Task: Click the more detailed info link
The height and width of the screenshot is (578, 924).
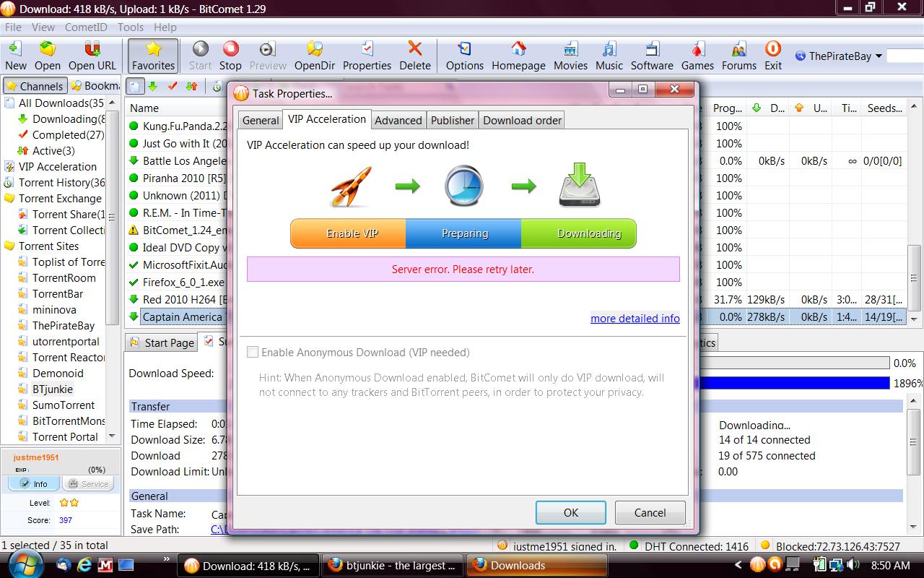Action: coord(635,319)
